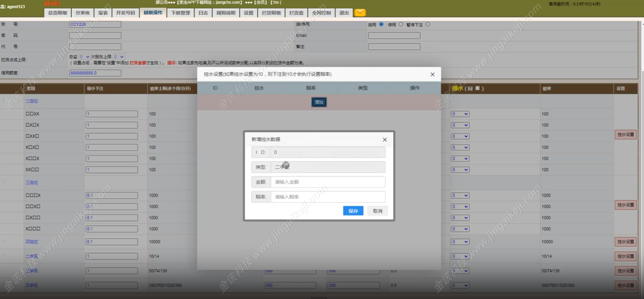Select the 越级操作 tab
644x299 pixels.
click(153, 13)
